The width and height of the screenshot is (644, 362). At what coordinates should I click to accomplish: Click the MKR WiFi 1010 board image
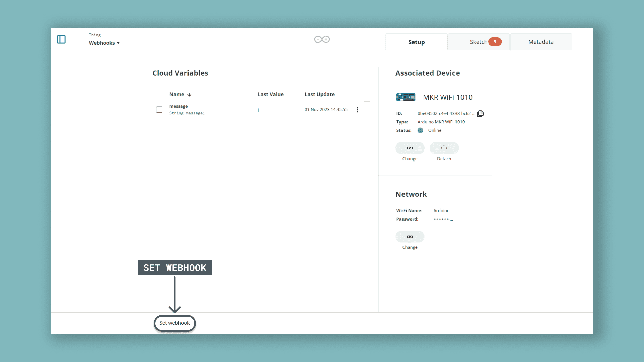pos(406,97)
